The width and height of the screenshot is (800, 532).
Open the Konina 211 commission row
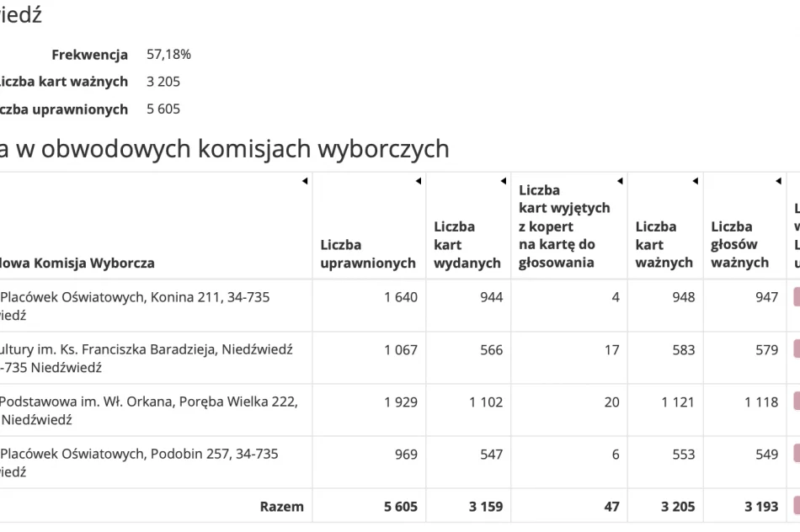coord(152,306)
